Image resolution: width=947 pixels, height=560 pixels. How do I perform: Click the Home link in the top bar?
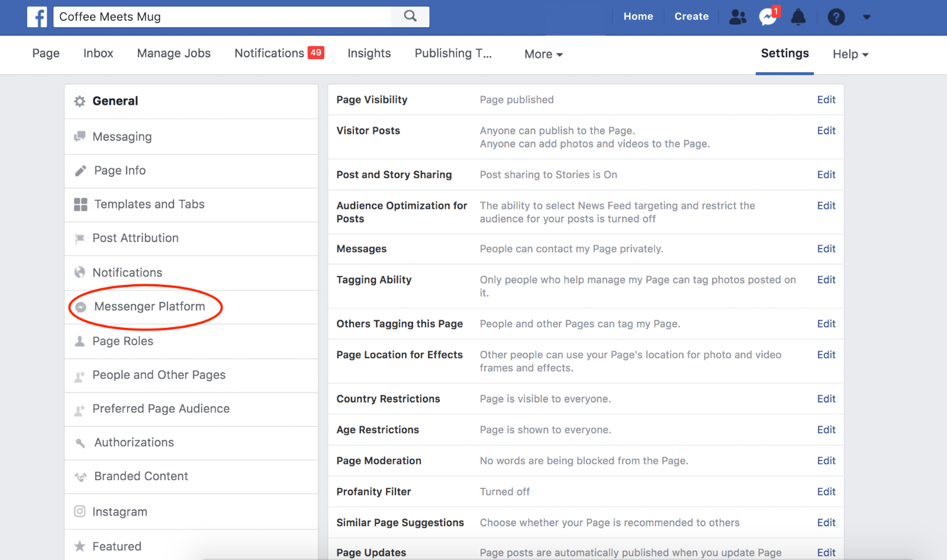638,17
